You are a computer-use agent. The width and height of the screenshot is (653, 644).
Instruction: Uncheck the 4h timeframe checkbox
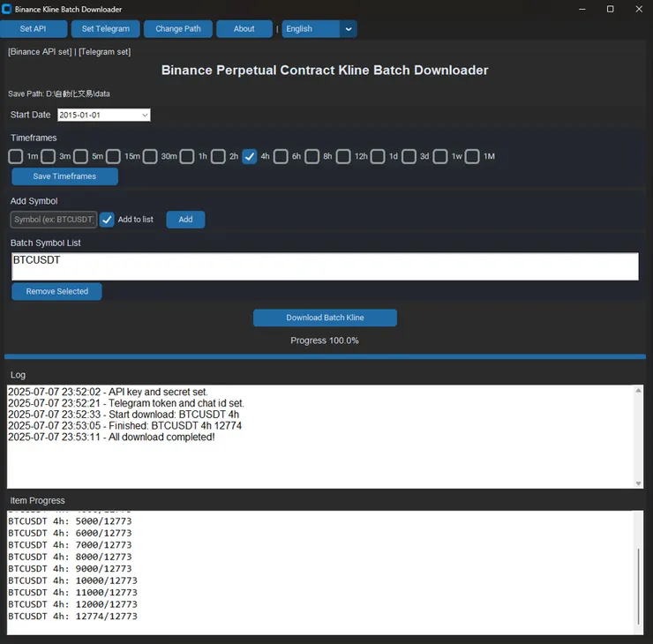point(250,156)
